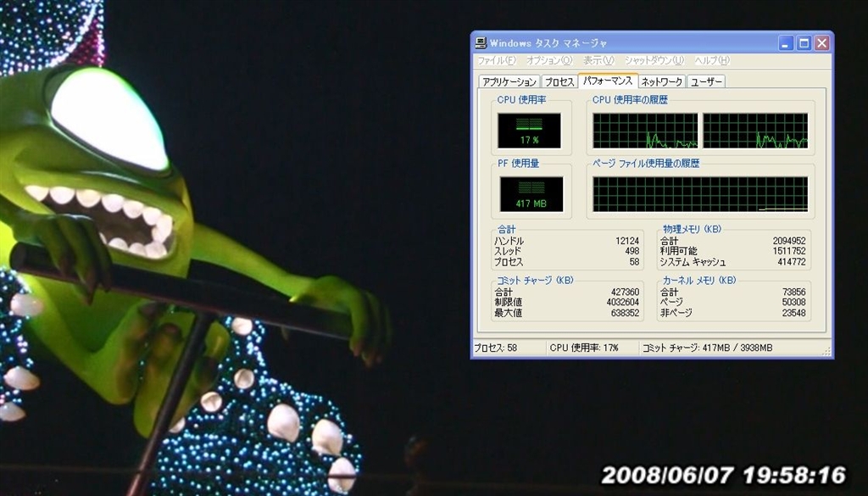Switch to the ネットワーク tab

(661, 82)
